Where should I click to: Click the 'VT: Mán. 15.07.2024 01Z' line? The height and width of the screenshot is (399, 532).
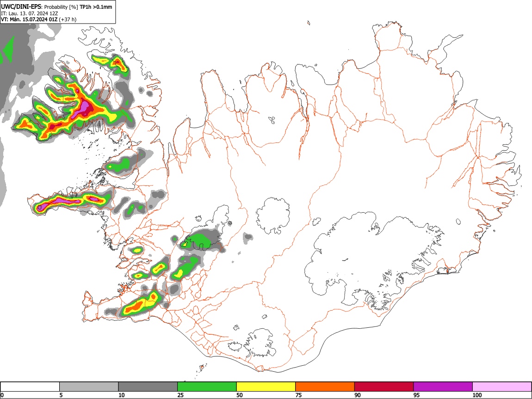coord(29,19)
